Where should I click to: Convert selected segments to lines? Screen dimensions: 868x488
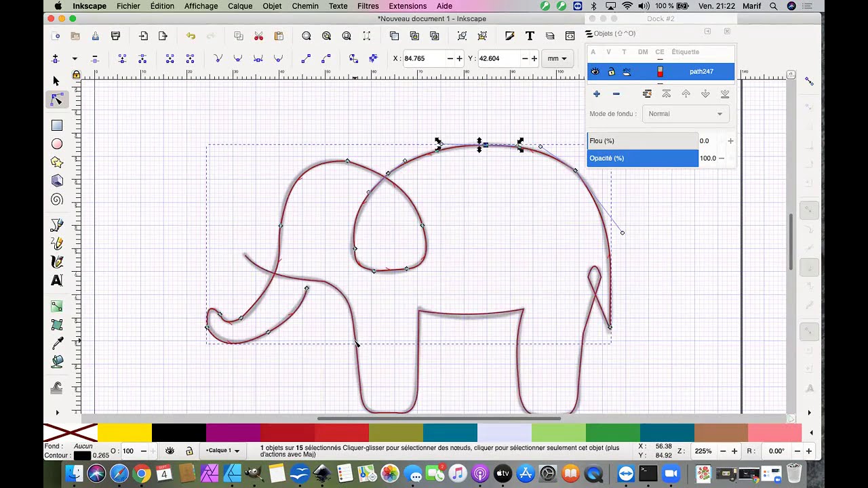point(306,59)
